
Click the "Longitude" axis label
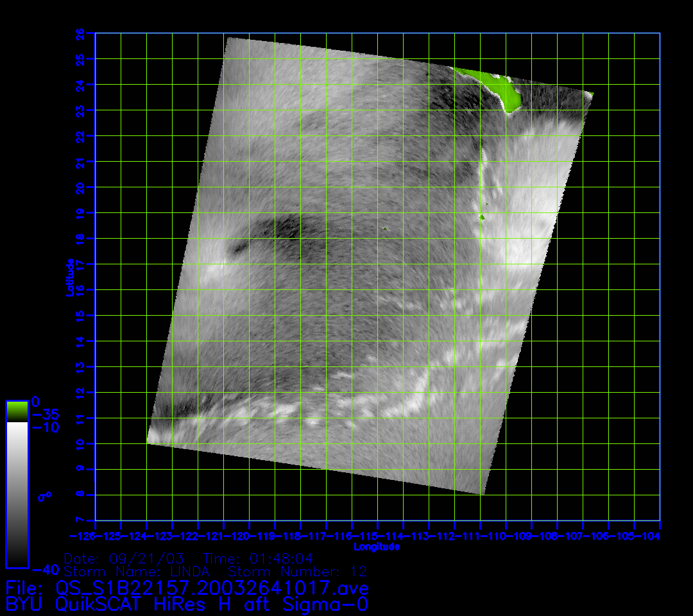pyautogui.click(x=377, y=547)
